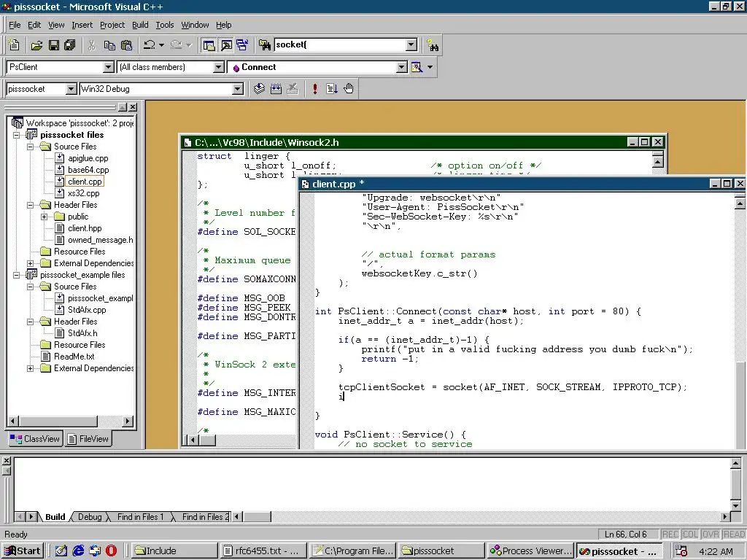Switch to the Find in Files 1 tab
The width and height of the screenshot is (747, 560).
140,517
